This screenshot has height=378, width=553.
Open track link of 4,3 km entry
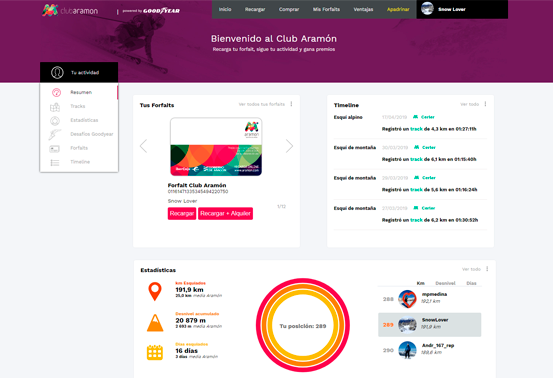coord(416,129)
